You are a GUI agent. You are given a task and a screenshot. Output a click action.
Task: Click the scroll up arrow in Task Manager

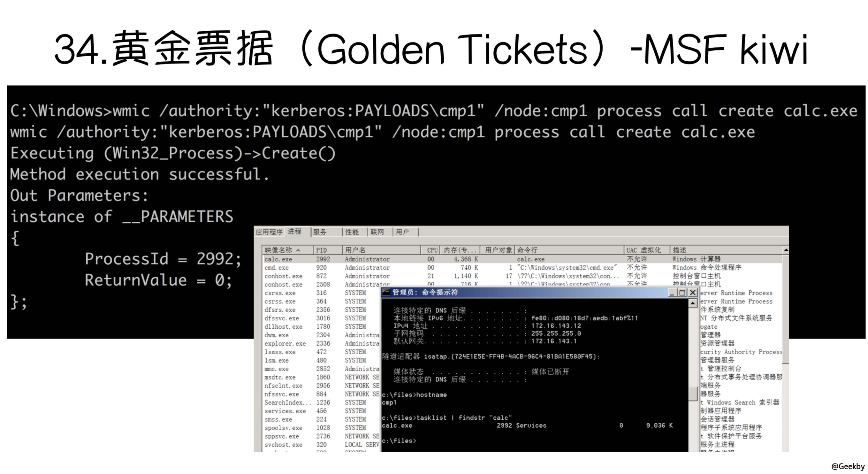click(786, 250)
